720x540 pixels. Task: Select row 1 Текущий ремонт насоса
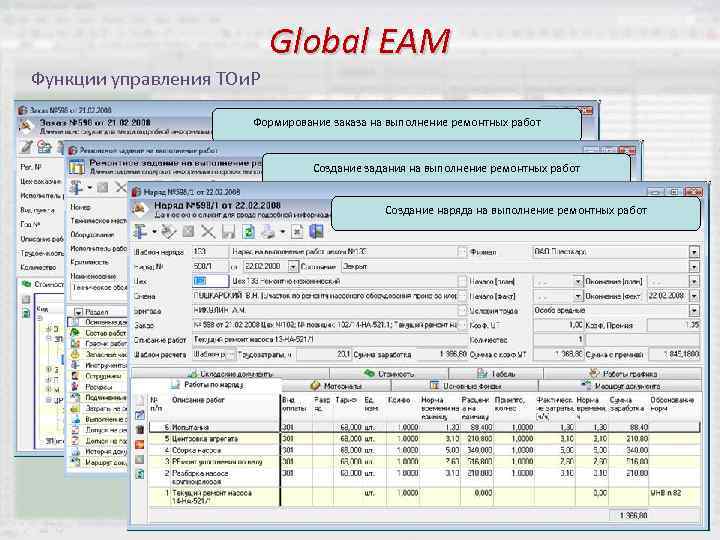pos(424,497)
